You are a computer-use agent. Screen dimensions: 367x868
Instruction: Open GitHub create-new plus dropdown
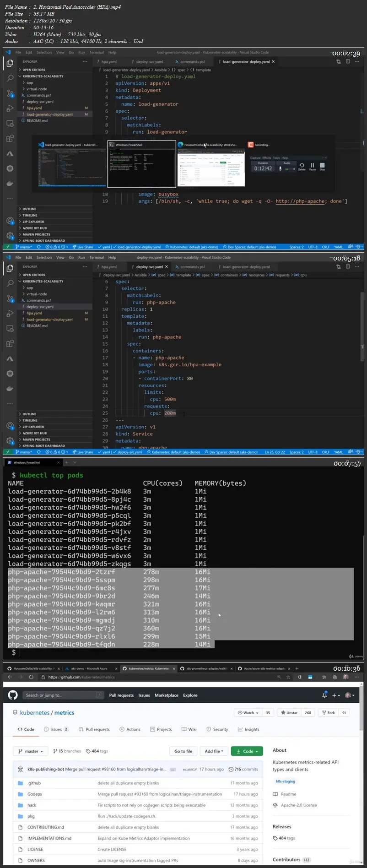coord(335,695)
